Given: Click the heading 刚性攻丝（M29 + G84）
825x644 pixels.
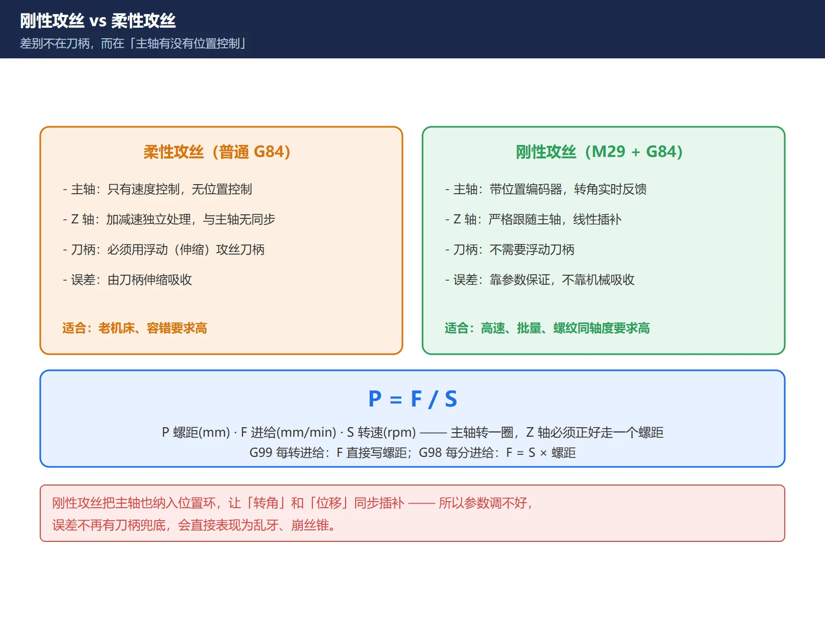Looking at the screenshot, I should click(599, 151).
